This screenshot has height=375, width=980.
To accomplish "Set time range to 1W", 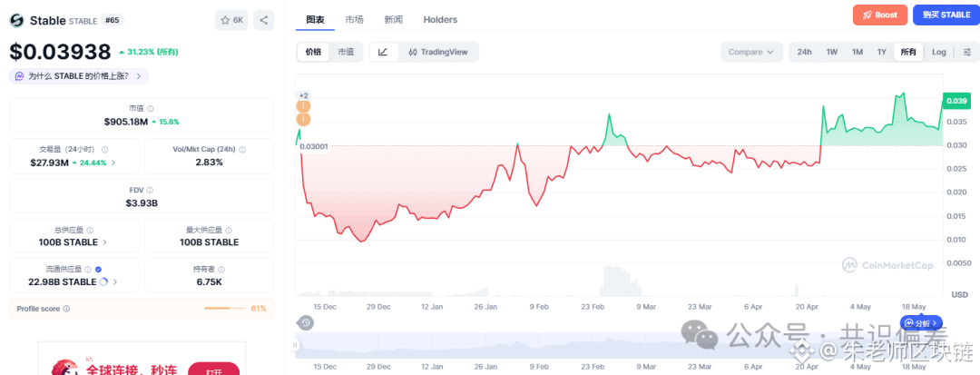I will (x=832, y=52).
